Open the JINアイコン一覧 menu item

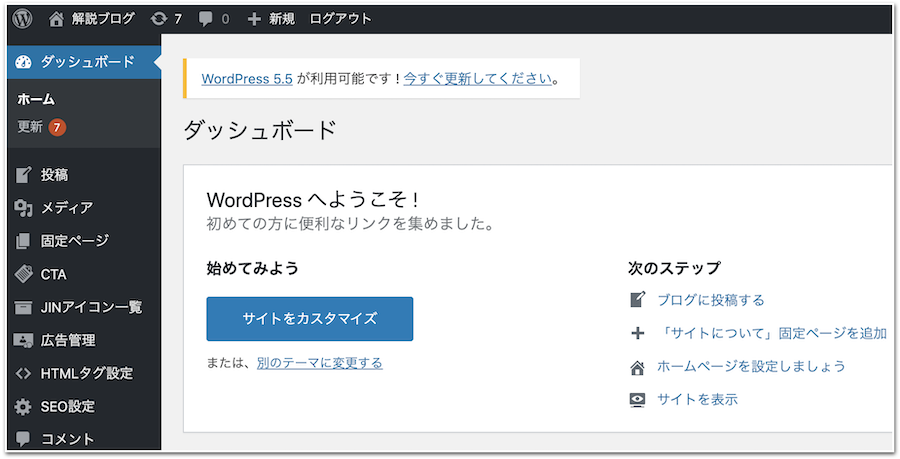tap(91, 307)
